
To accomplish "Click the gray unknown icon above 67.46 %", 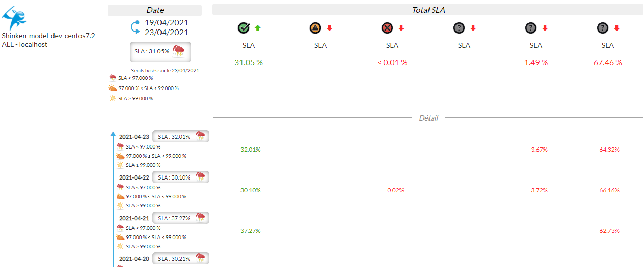I will click(x=603, y=28).
